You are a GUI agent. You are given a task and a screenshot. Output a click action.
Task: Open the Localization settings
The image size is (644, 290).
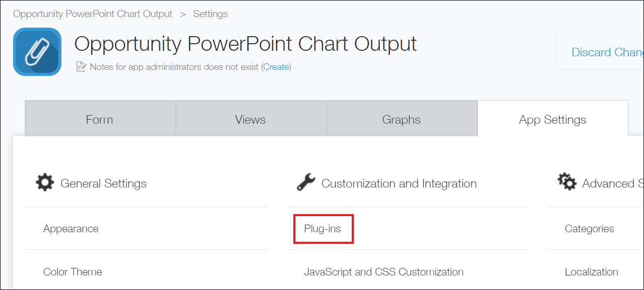(591, 272)
